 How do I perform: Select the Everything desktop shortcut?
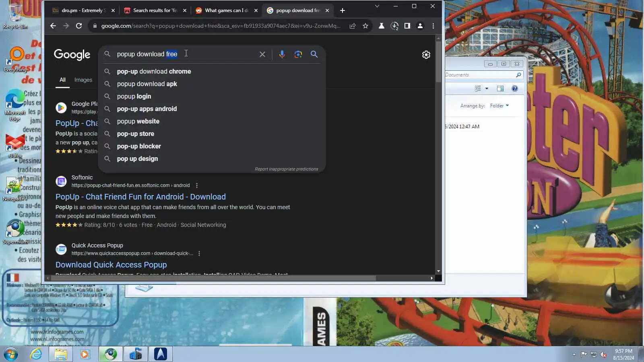pos(15,60)
